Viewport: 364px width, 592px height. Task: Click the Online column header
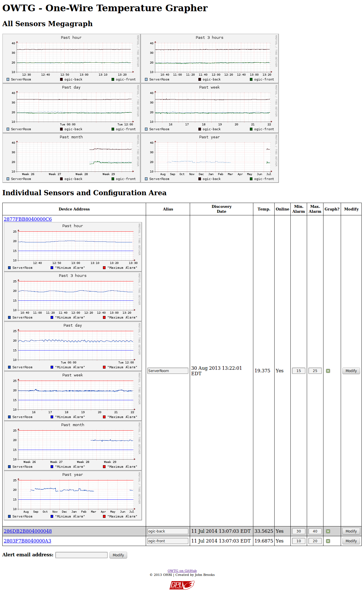point(282,209)
